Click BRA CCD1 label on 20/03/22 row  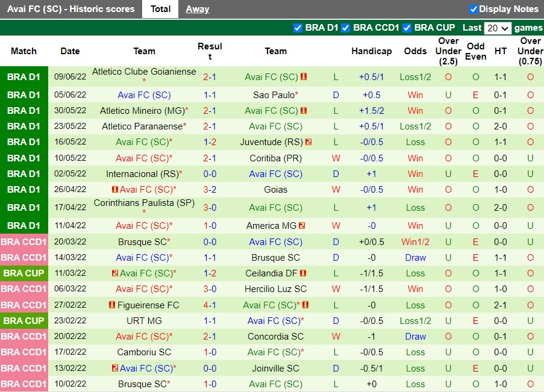(x=24, y=242)
